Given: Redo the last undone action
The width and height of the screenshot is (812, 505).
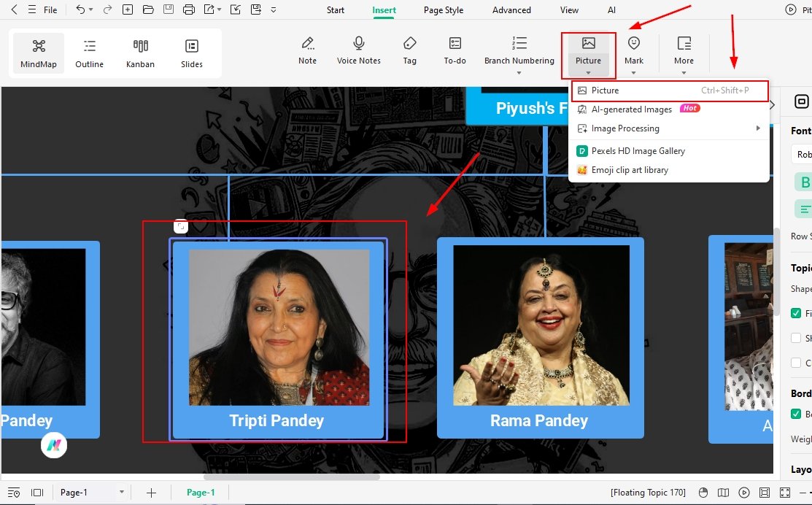Looking at the screenshot, I should [x=107, y=9].
